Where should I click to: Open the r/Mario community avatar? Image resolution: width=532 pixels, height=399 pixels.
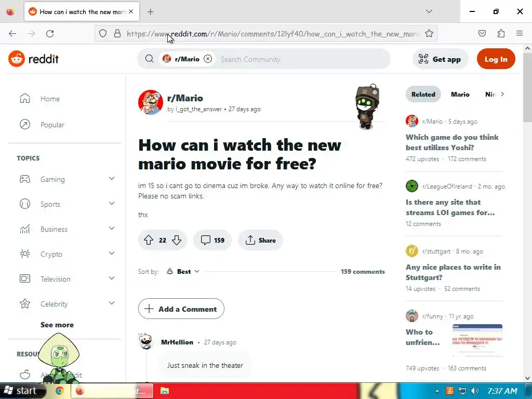pyautogui.click(x=150, y=102)
